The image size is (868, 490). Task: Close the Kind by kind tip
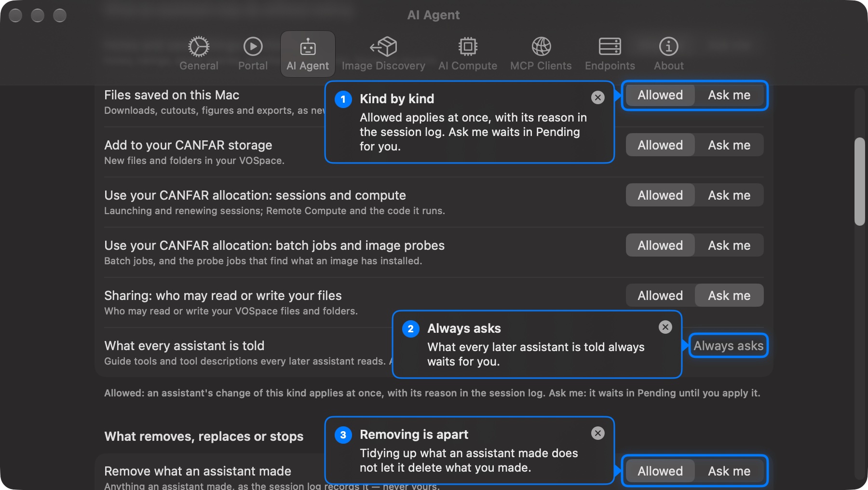(x=598, y=97)
